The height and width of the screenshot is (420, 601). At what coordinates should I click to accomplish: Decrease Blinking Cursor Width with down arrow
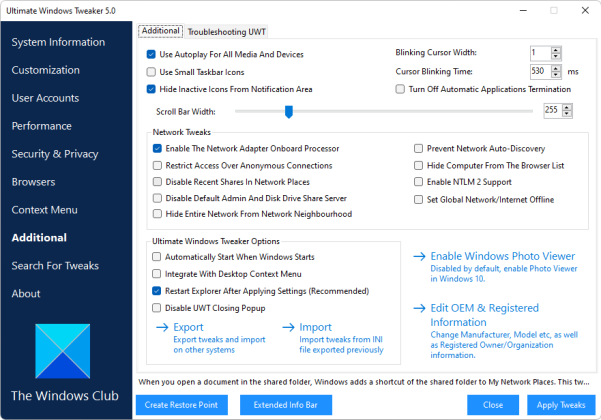pyautogui.click(x=556, y=56)
